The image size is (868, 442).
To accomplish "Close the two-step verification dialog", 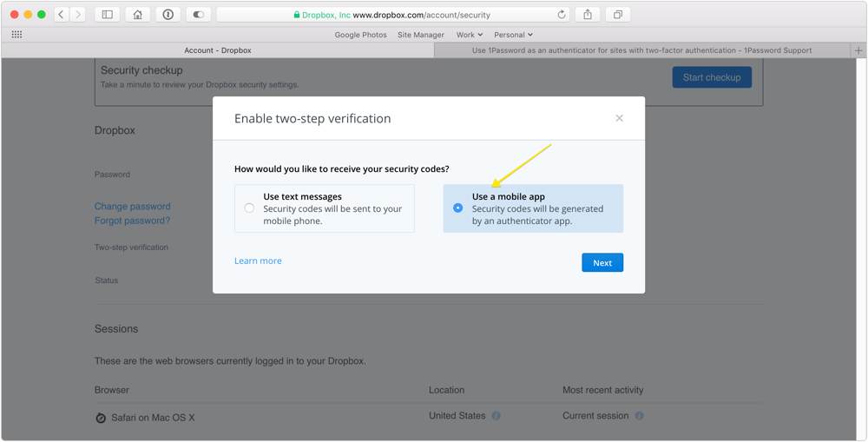I will (620, 118).
